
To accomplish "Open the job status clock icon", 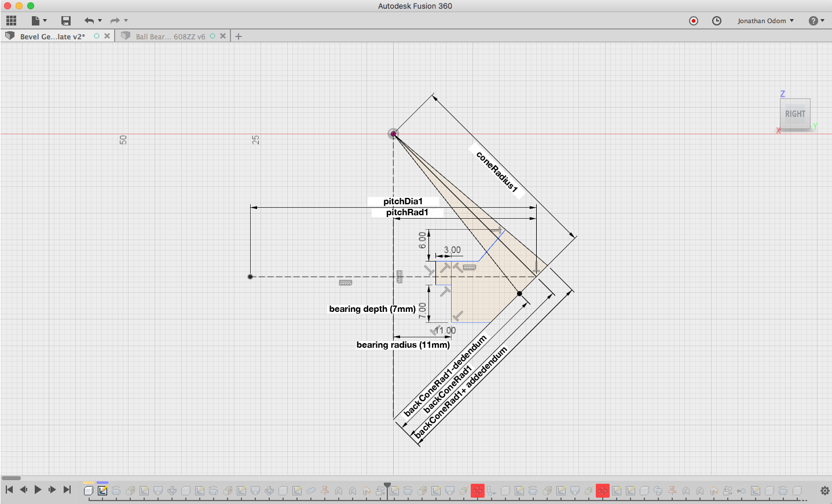I will [717, 21].
